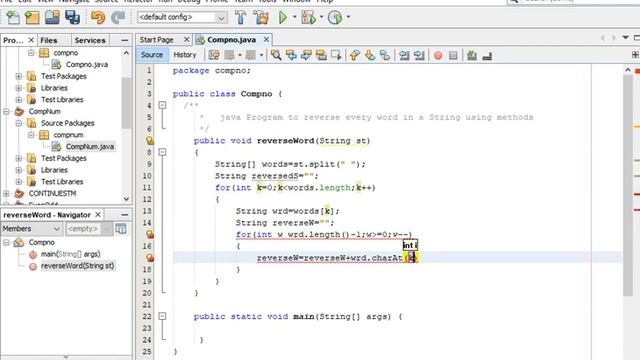The height and width of the screenshot is (360, 640).
Task: Click the Save All icon
Action: pos(73,17)
